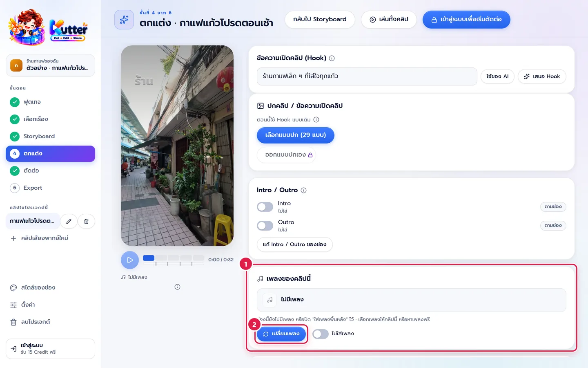Viewport: 588px width, 368px height.
Task: Click เข้าสู่ระบบเพื่อเริ่มตัดต่อ button
Action: [466, 20]
